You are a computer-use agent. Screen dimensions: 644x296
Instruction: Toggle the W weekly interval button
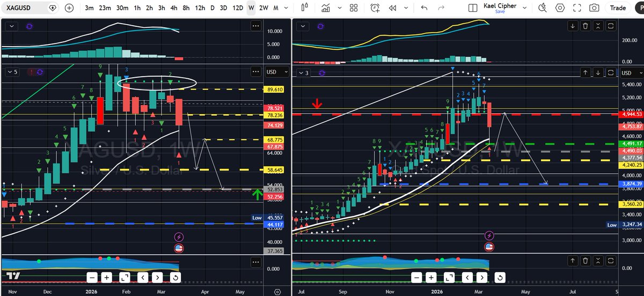pyautogui.click(x=251, y=8)
